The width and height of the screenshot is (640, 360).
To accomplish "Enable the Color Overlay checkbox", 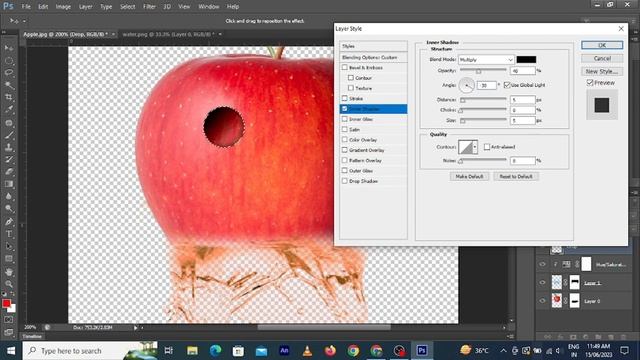I will 345,140.
